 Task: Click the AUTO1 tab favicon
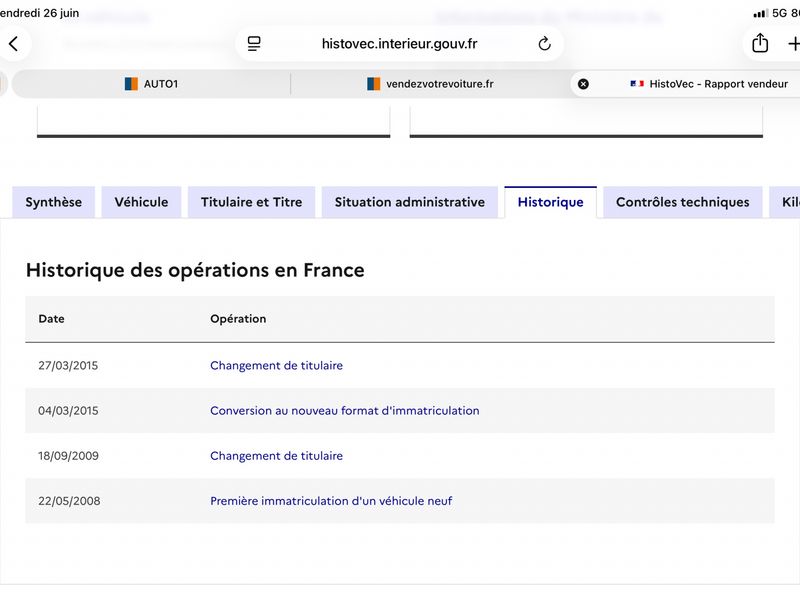[x=131, y=84]
